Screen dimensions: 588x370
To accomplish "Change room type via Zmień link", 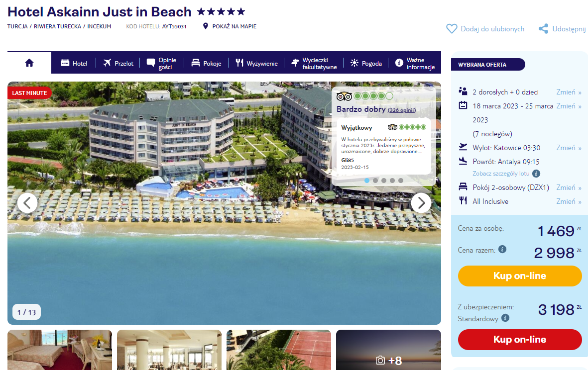I will [x=569, y=187].
